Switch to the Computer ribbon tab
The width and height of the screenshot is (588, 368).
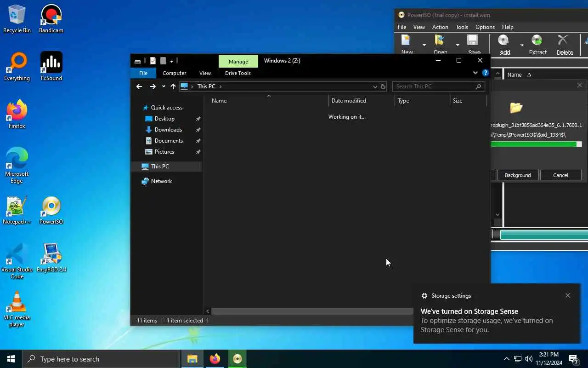[174, 73]
